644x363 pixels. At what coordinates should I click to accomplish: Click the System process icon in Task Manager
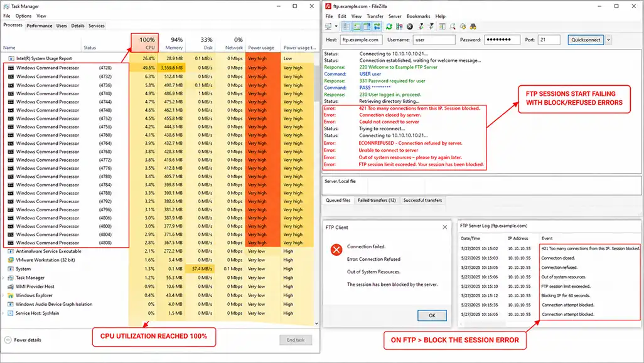11,269
